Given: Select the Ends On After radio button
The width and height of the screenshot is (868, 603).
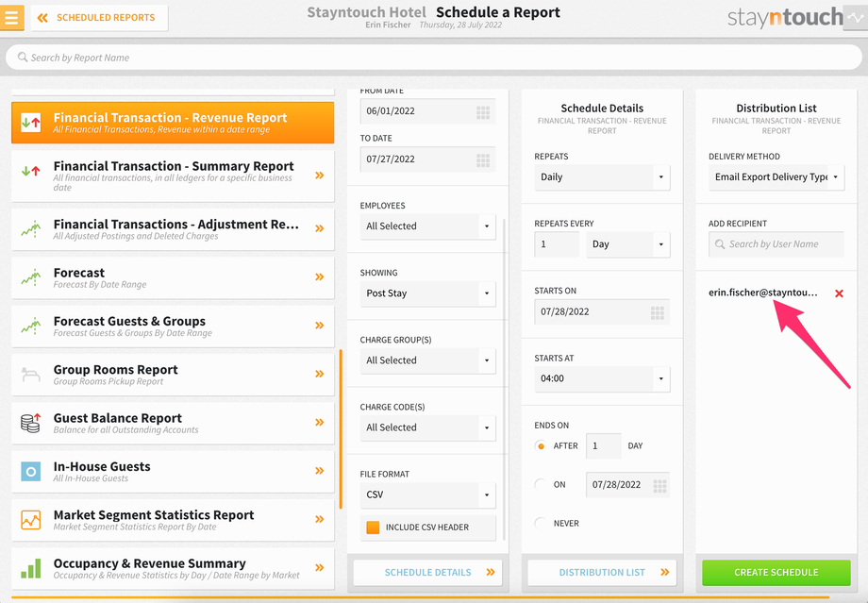Looking at the screenshot, I should click(x=541, y=445).
